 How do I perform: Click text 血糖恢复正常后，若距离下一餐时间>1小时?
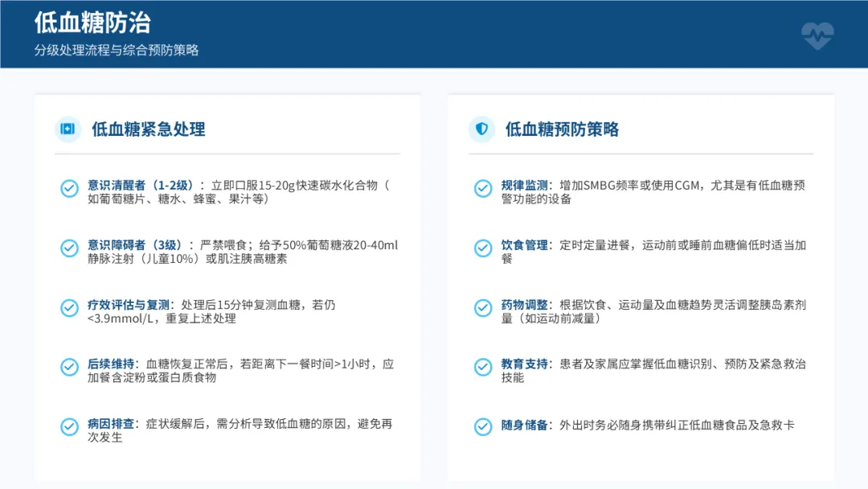[x=258, y=364]
